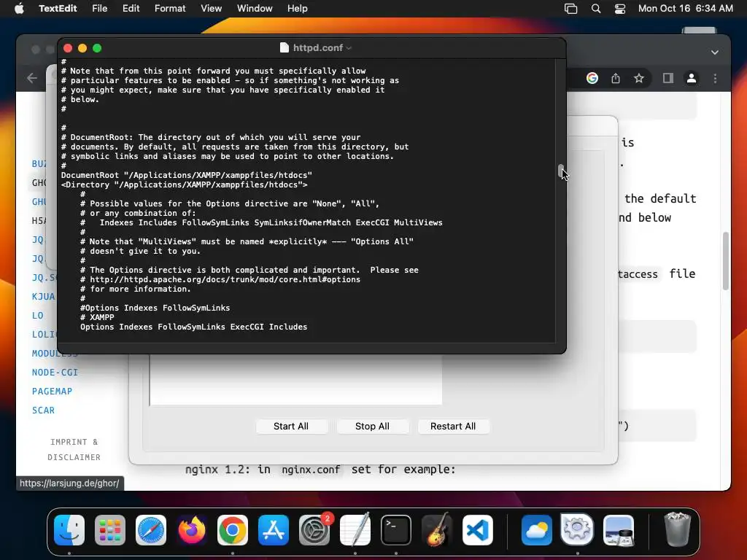
Task: Open Spotlight search in menu bar
Action: point(596,9)
